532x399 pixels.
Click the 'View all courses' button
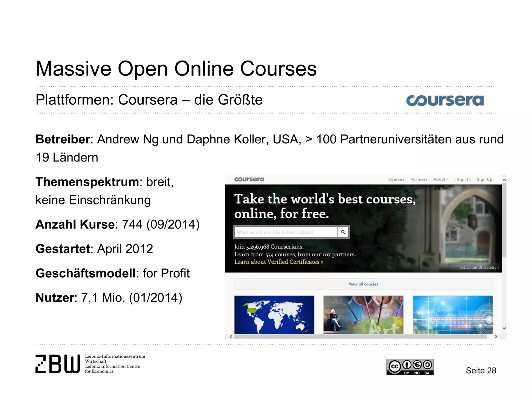363,284
